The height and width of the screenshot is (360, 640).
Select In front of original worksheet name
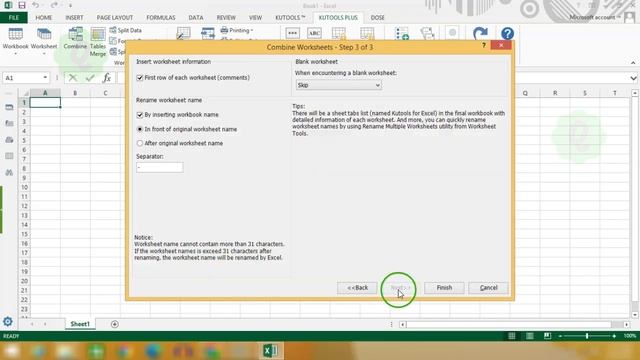tap(140, 129)
